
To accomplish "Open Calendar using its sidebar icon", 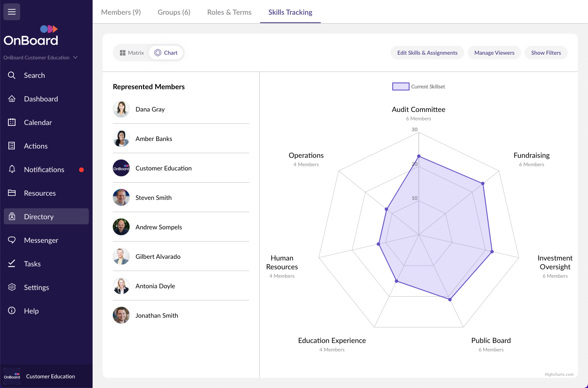I will (x=12, y=122).
